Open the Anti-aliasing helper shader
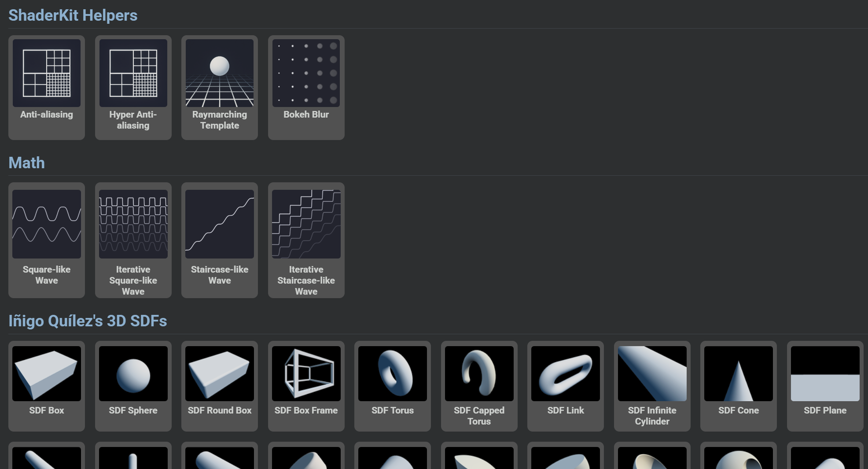Viewport: 868px width, 469px height. pyautogui.click(x=46, y=88)
